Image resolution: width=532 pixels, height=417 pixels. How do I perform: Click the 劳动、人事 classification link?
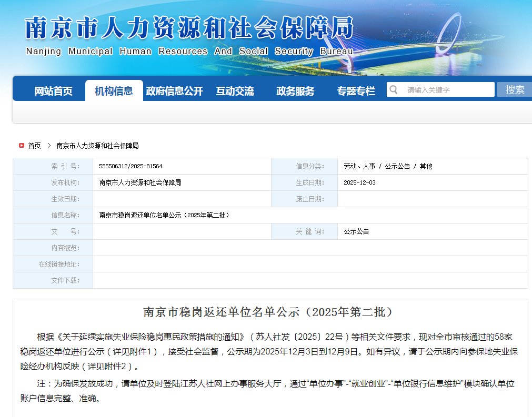[x=359, y=166]
